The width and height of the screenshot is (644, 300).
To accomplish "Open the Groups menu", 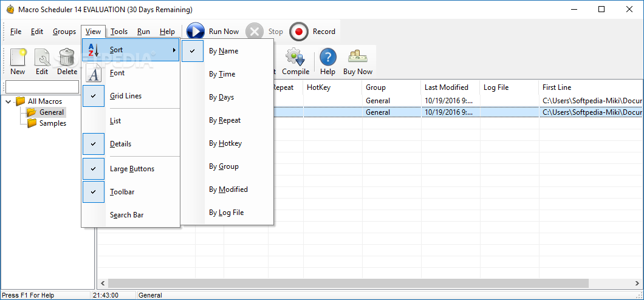I will [x=64, y=32].
